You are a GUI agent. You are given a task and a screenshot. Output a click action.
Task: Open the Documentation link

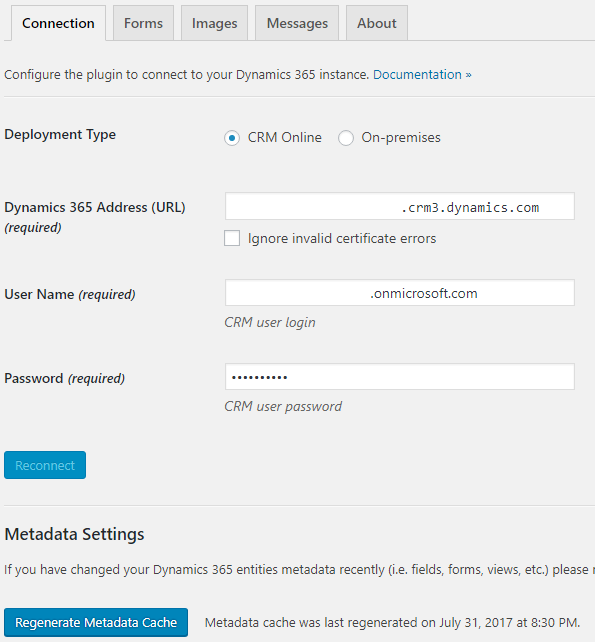[422, 75]
